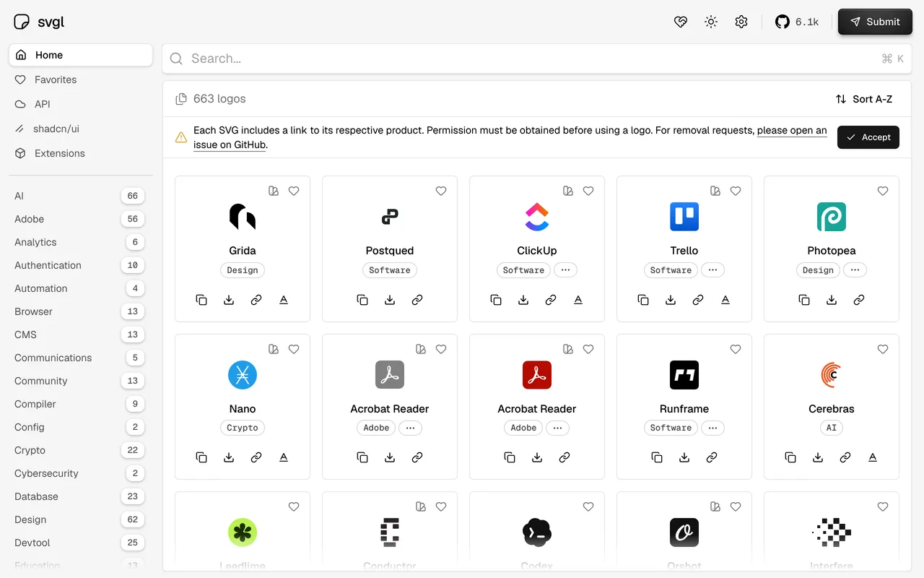Go to Home in the sidebar
The height and width of the screenshot is (578, 924).
point(81,55)
